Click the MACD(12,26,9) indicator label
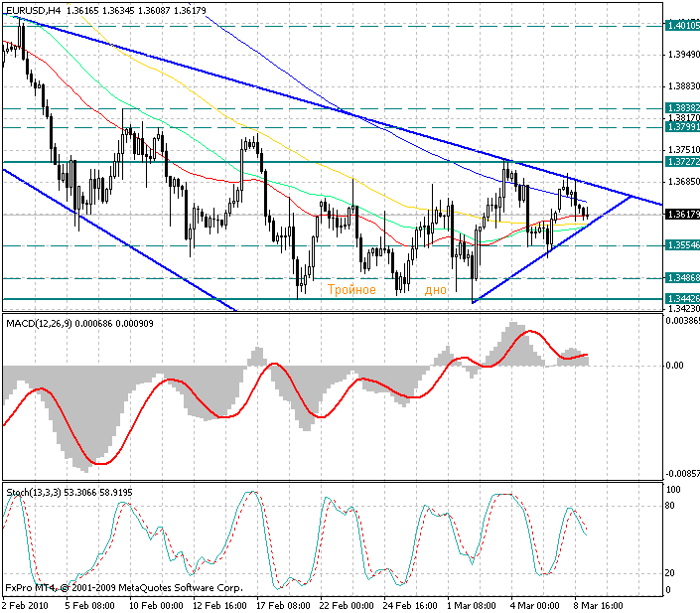Image resolution: width=700 pixels, height=613 pixels. [39, 324]
